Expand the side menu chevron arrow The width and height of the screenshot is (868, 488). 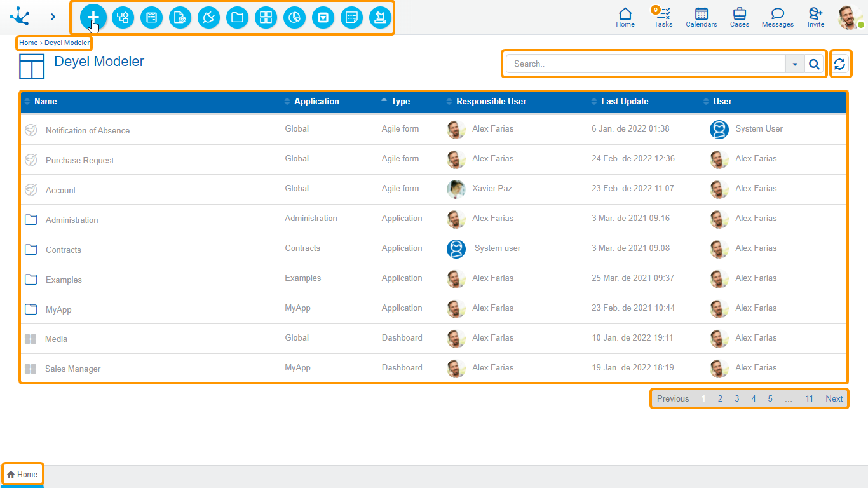point(53,17)
